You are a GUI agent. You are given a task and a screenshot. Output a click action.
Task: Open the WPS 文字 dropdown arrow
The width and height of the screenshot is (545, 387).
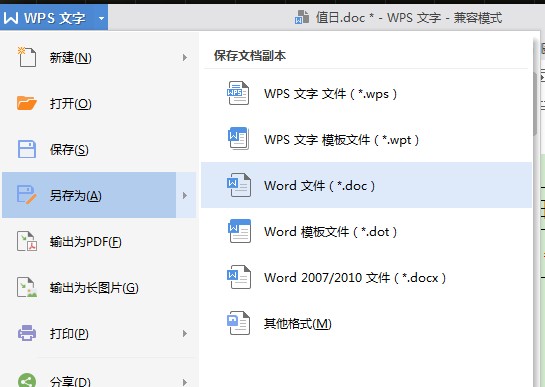coord(101,18)
